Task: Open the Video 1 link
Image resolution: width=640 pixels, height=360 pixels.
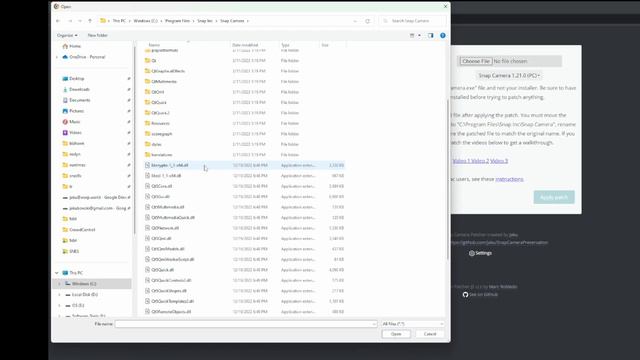Action: pyautogui.click(x=461, y=161)
